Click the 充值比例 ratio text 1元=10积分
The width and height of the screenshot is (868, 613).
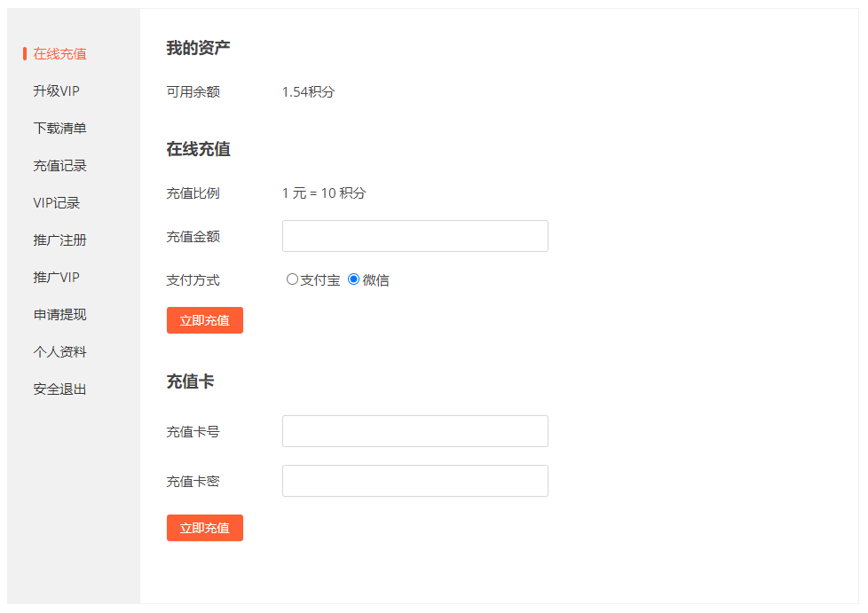tap(324, 193)
